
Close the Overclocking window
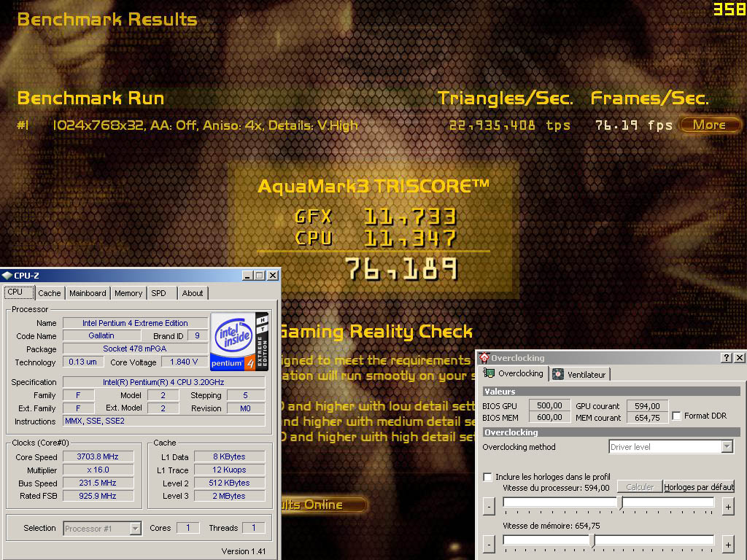[739, 357]
